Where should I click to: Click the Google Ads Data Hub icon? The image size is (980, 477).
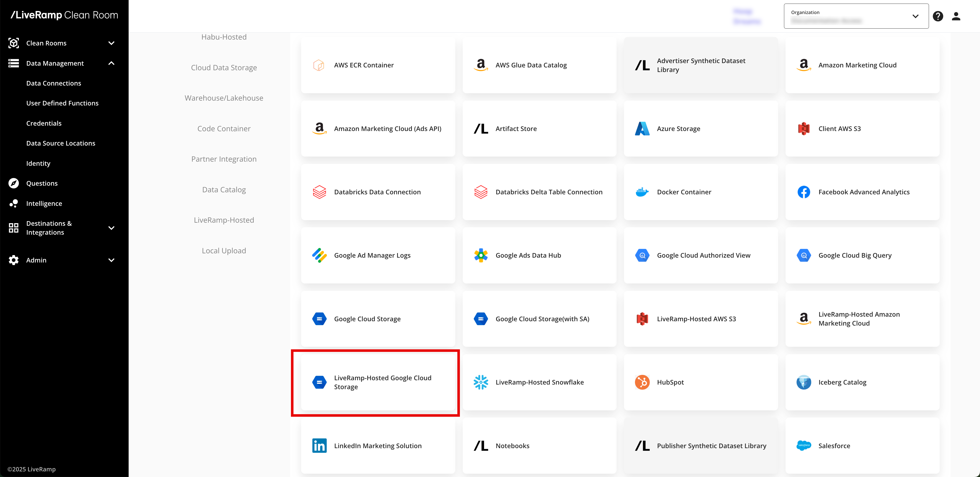click(x=481, y=255)
